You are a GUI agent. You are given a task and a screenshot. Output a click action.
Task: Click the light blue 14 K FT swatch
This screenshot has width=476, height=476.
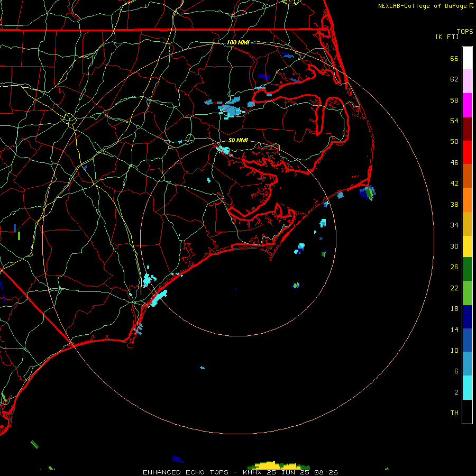[467, 364]
